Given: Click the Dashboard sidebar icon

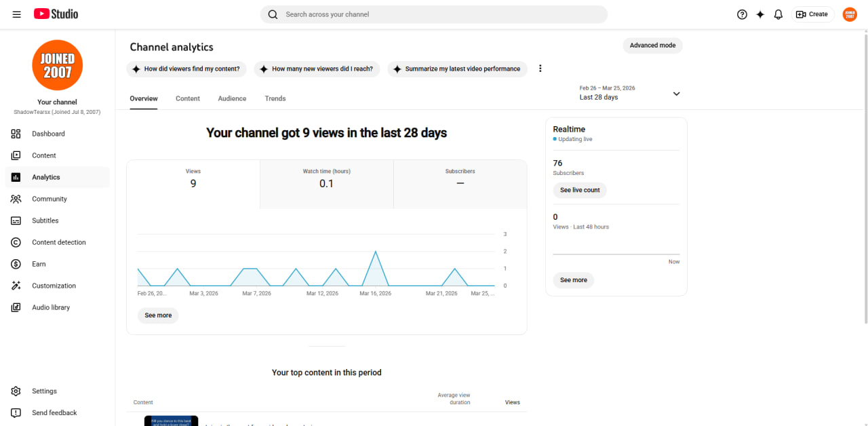Looking at the screenshot, I should (x=16, y=134).
